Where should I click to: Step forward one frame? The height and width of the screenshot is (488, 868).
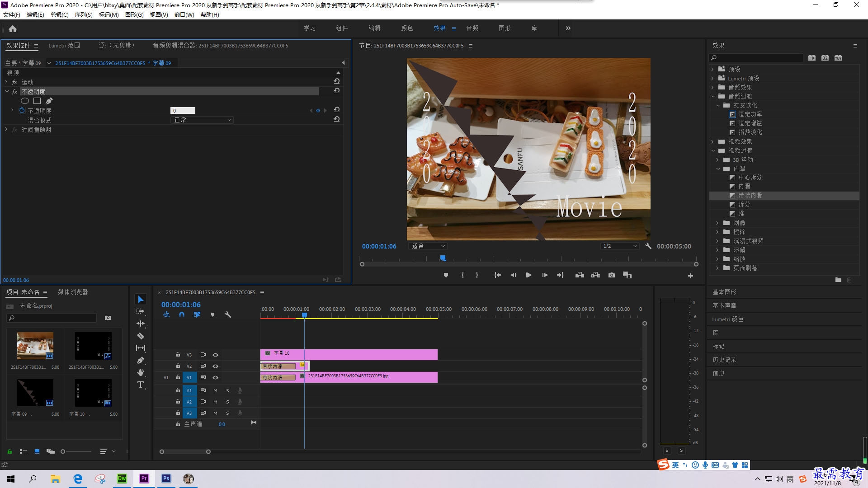545,275
